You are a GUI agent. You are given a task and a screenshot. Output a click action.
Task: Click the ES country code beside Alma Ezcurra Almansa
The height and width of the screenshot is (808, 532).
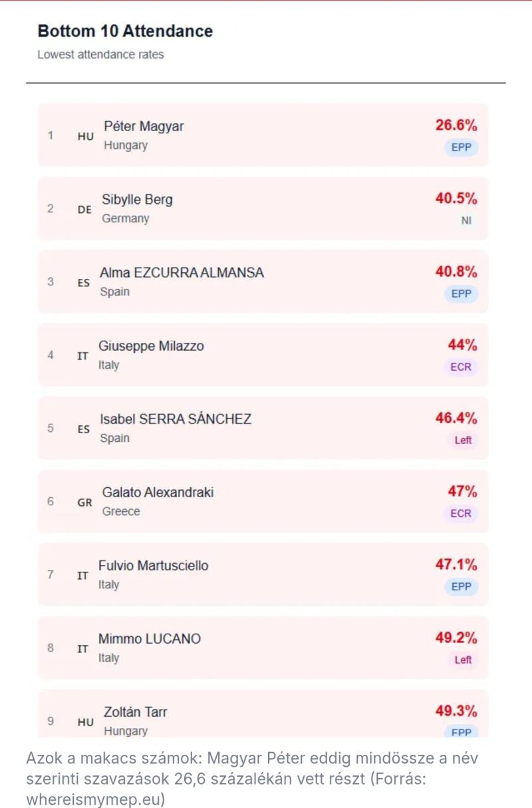[83, 283]
